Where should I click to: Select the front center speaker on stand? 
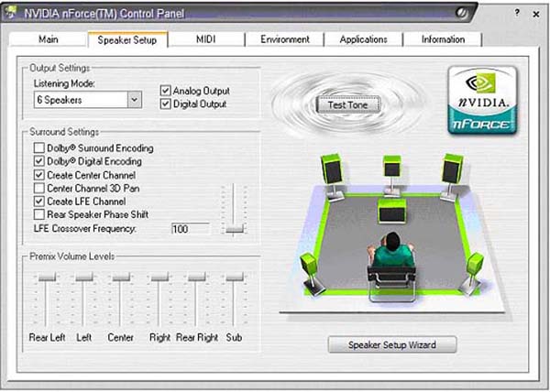(391, 175)
